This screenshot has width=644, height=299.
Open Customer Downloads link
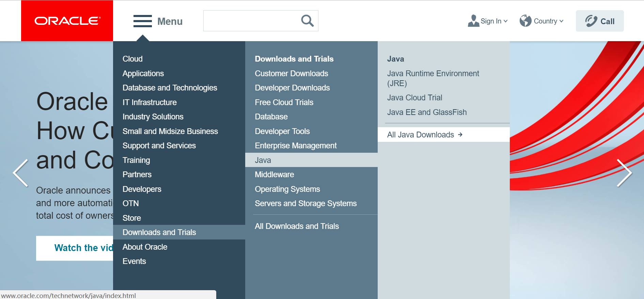coord(291,73)
